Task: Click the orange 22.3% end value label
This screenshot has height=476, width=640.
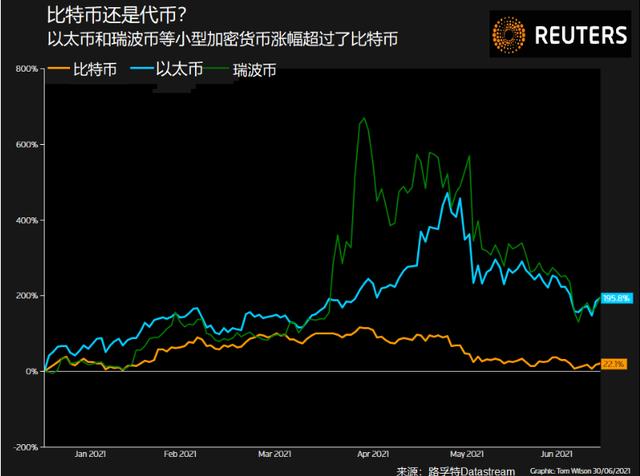Action: pos(613,363)
